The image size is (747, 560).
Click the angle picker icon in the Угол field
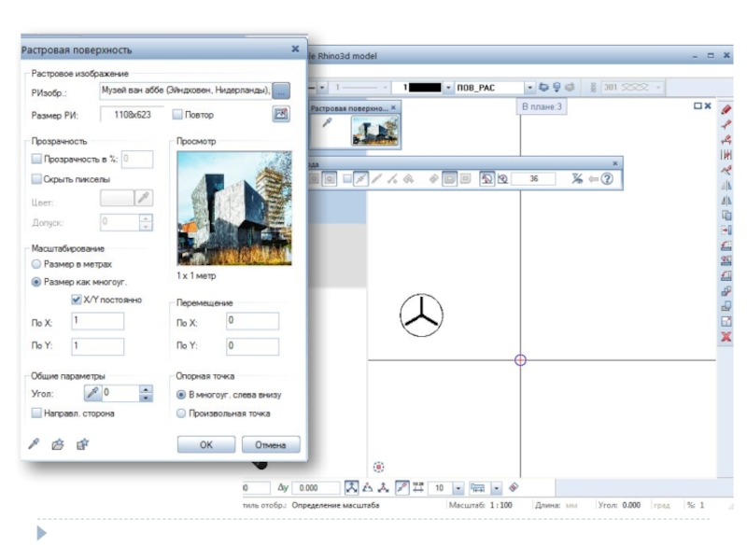92,394
